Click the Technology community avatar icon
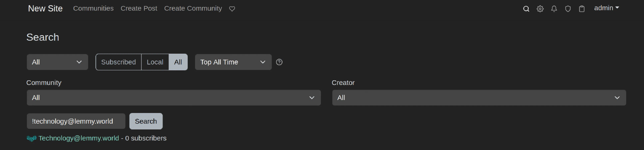Screen dimensions: 644x150 point(31,138)
